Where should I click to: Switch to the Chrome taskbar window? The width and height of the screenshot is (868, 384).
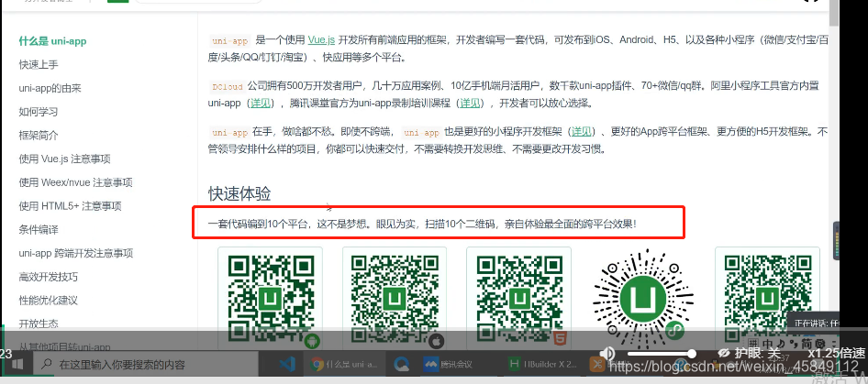[x=344, y=364]
